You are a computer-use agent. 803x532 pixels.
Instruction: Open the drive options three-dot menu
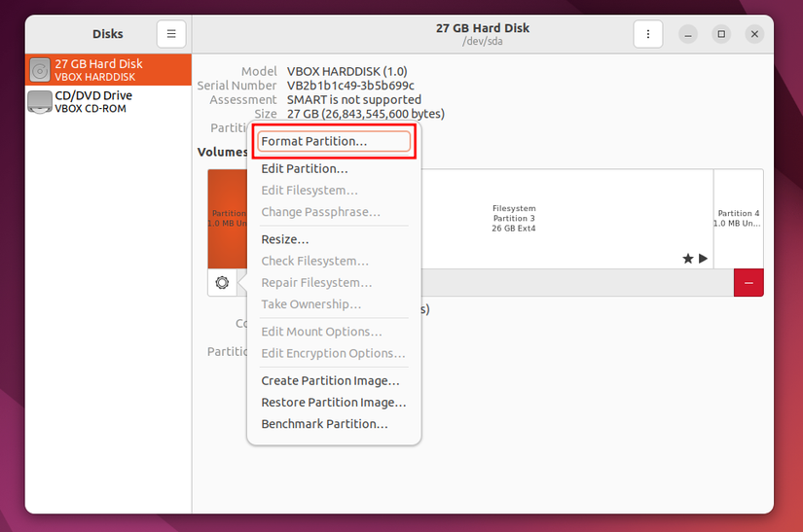[x=648, y=34]
